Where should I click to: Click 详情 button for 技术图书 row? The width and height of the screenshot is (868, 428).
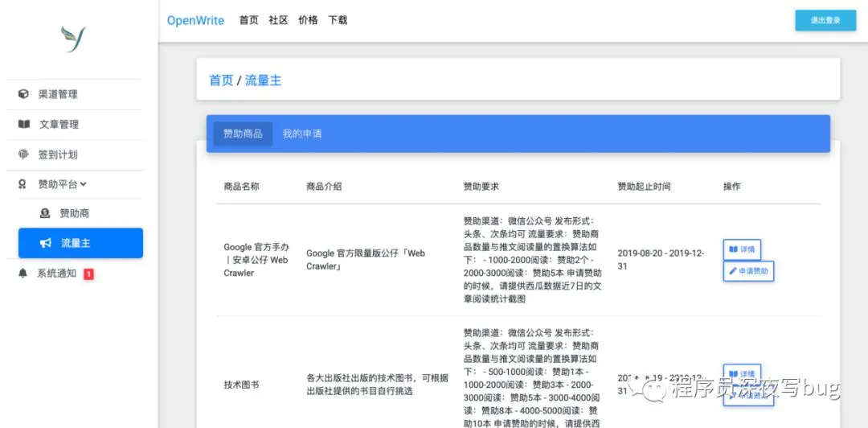pyautogui.click(x=742, y=373)
